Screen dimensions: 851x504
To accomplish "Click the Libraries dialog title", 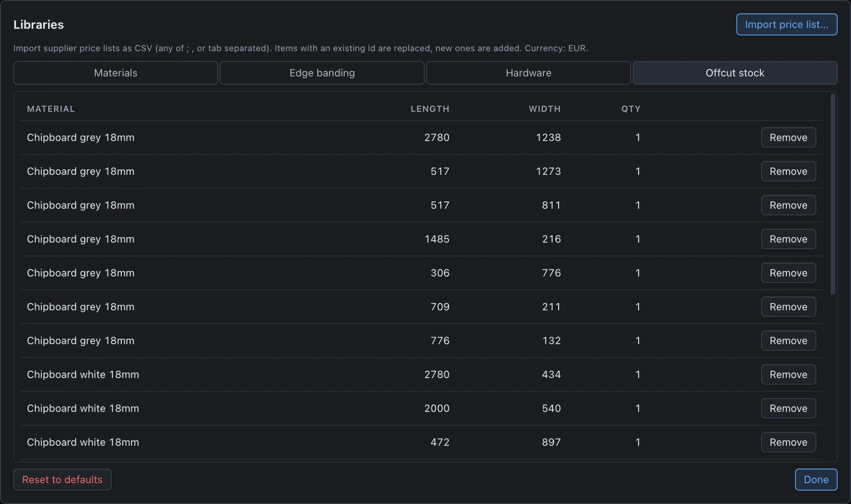I will point(38,25).
